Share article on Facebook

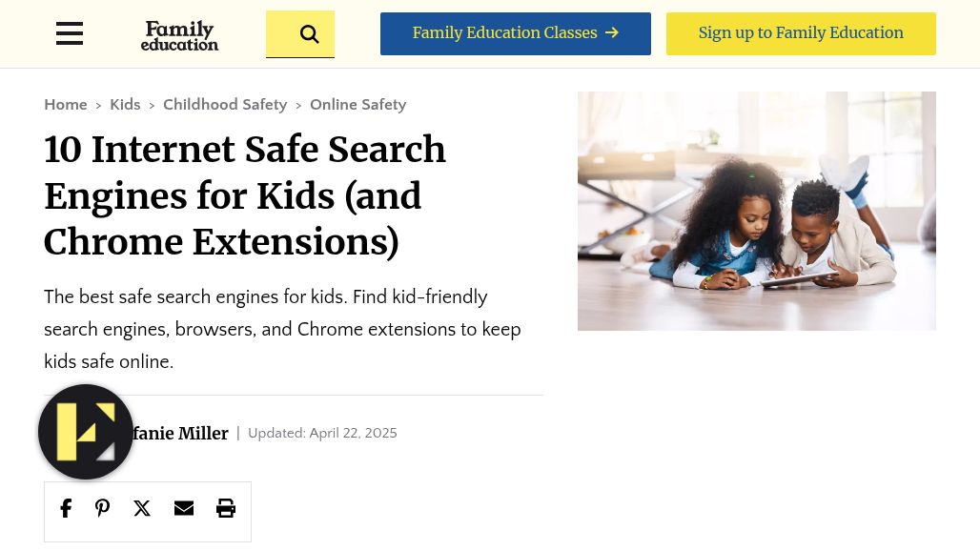66,508
